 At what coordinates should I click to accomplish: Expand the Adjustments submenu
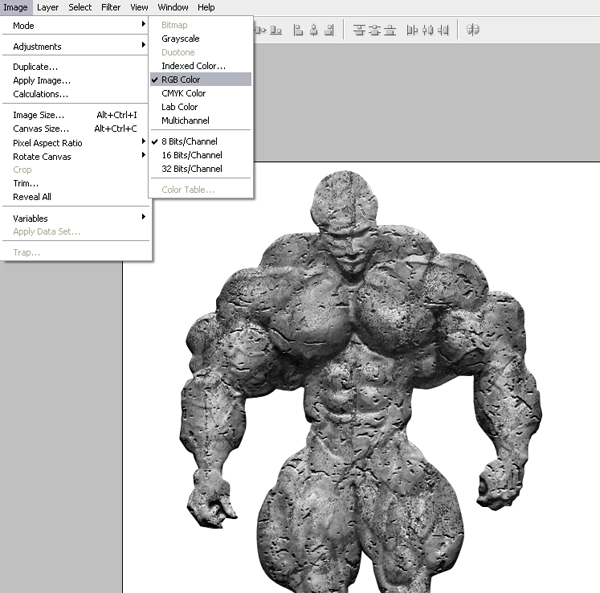pos(76,46)
